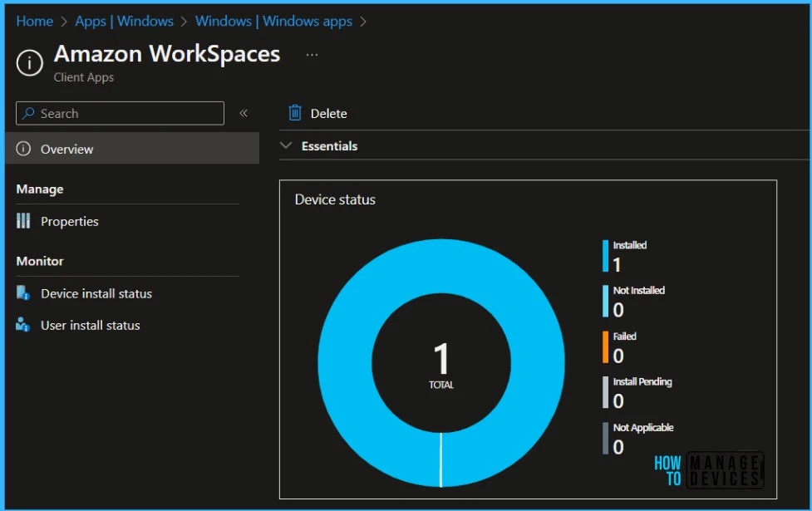Click the User install status icon
Viewport: 812px width, 511px height.
pyautogui.click(x=22, y=325)
